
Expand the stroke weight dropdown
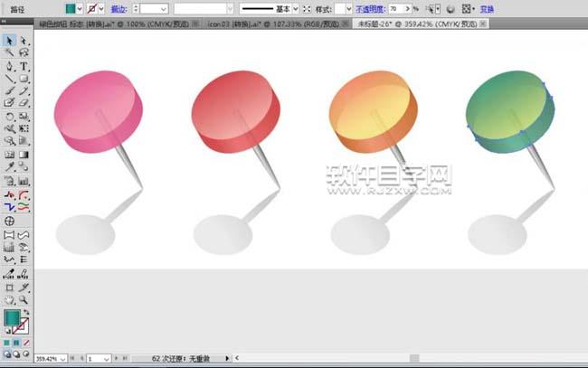[x=163, y=8]
